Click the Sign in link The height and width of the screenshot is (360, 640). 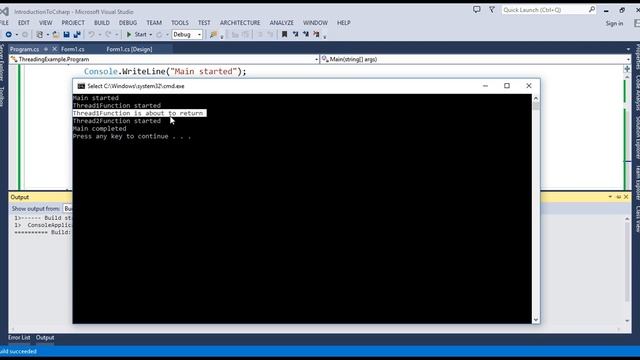(x=614, y=24)
